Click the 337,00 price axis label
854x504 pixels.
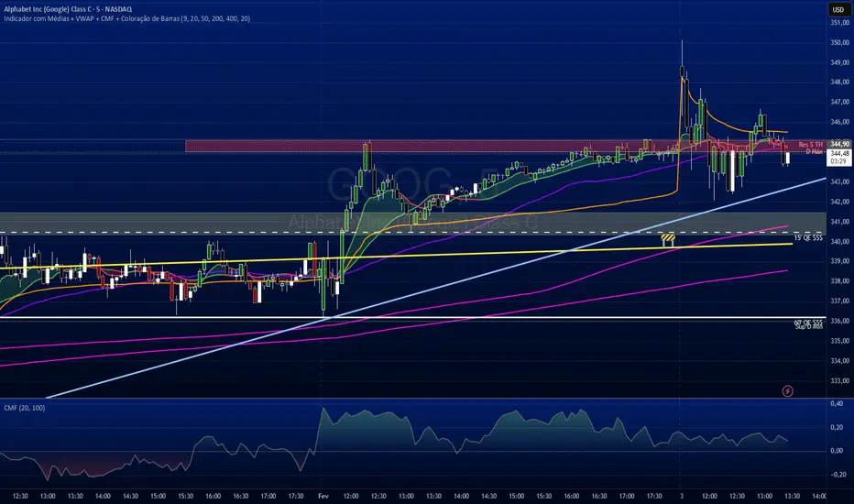coord(840,301)
